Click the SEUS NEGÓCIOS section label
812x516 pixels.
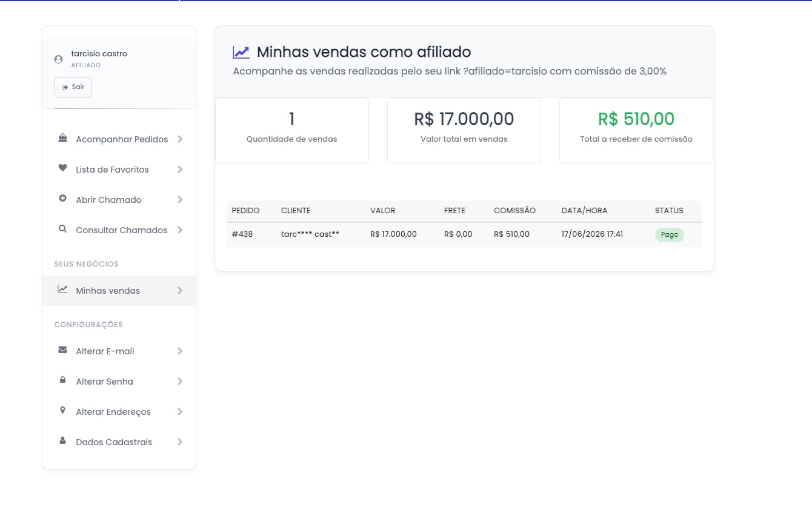click(86, 264)
